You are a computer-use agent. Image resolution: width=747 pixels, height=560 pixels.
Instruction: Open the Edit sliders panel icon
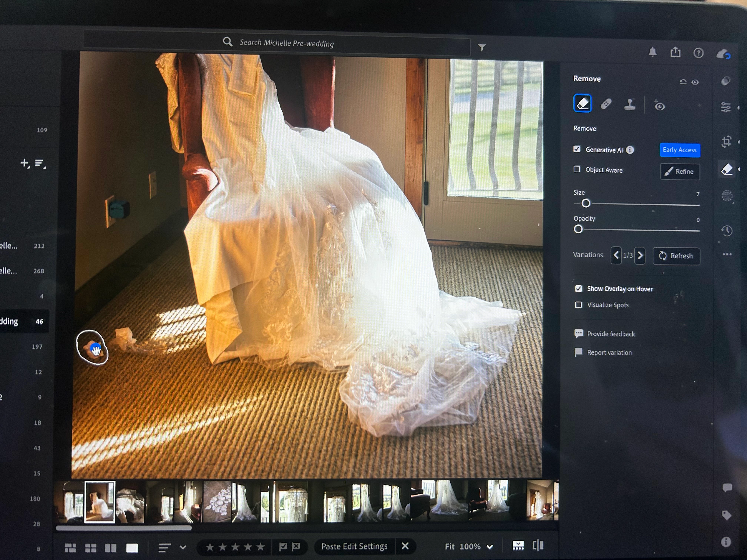point(726,107)
